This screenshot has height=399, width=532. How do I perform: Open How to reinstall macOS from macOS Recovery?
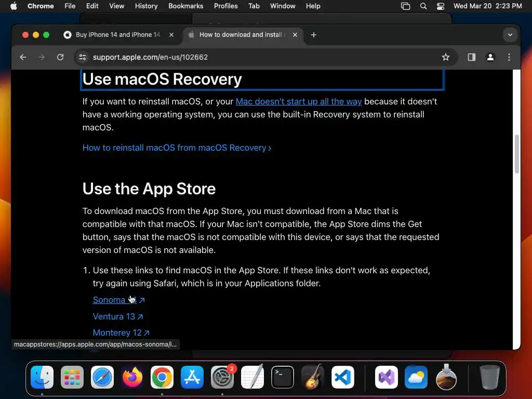[x=177, y=148]
